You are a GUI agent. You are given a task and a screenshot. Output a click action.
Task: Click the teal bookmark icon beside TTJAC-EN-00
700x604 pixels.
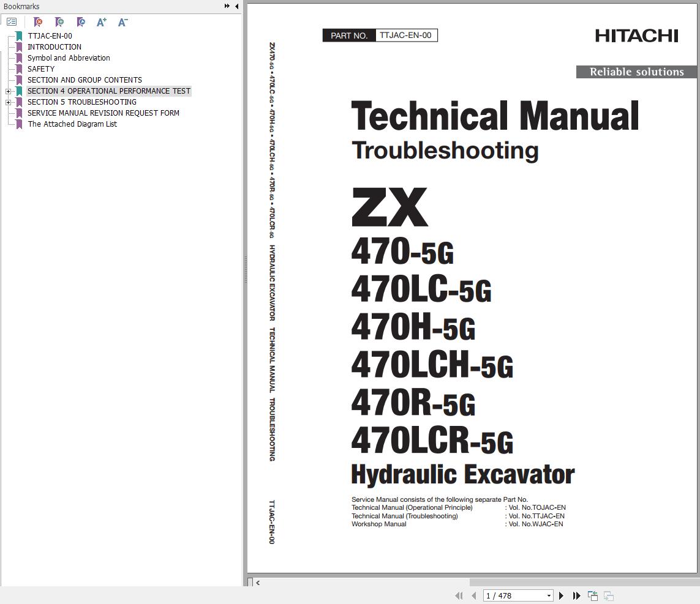pos(19,36)
